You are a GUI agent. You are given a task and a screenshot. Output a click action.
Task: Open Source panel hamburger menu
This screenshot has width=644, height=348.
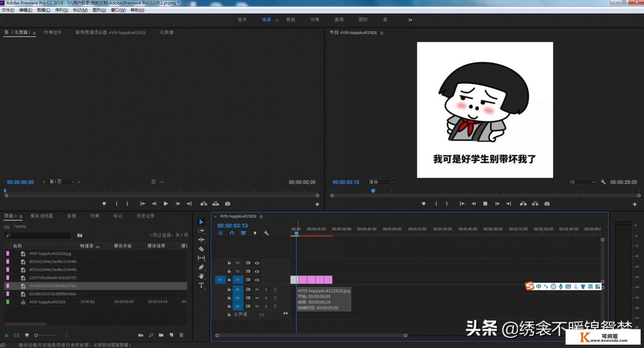[34, 33]
